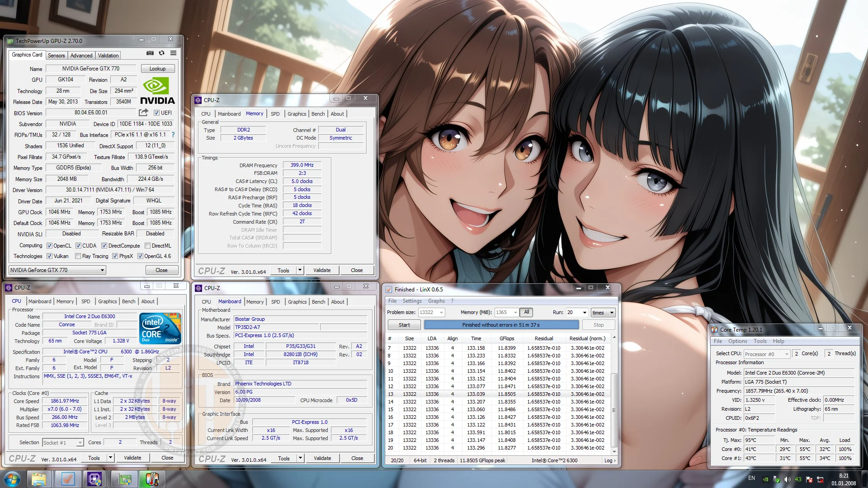Open the Graphs menu in LinX
868x488 pixels.
pos(436,301)
